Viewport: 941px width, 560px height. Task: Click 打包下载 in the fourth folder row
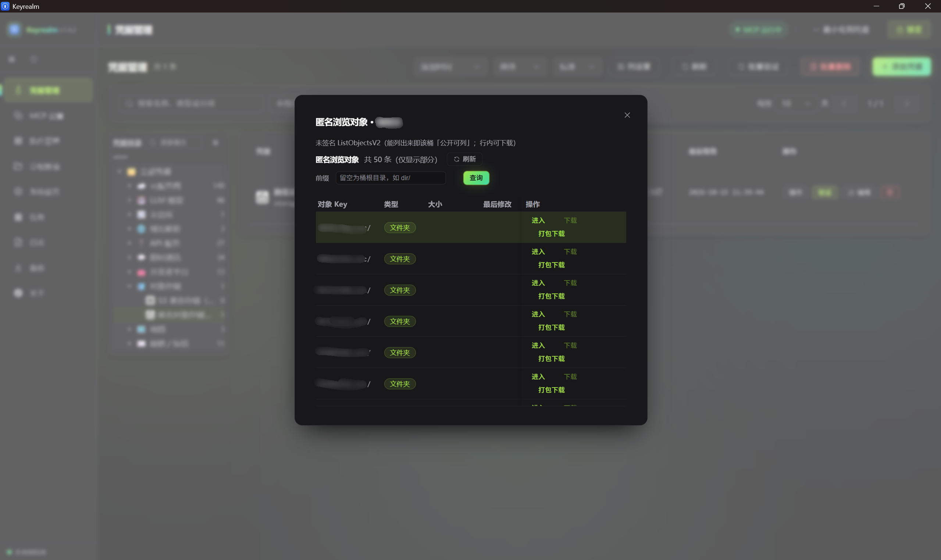point(551,328)
